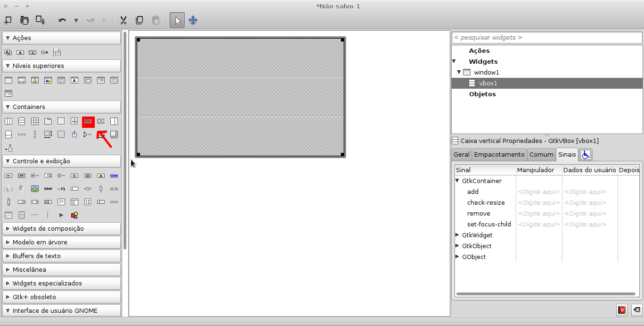The width and height of the screenshot is (644, 326).
Task: Select the Font Selection Dialog icon
Action: pos(74,80)
